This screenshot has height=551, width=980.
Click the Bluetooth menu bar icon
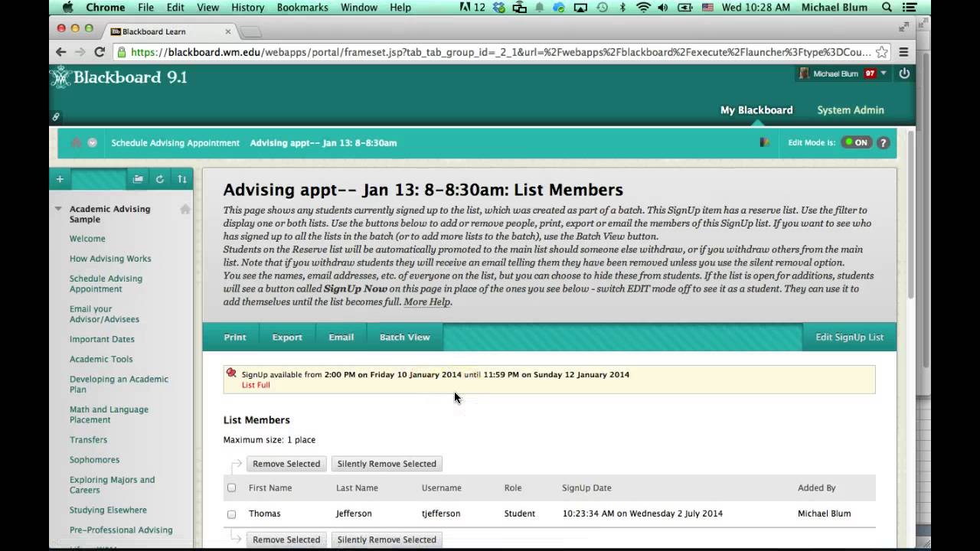[622, 8]
